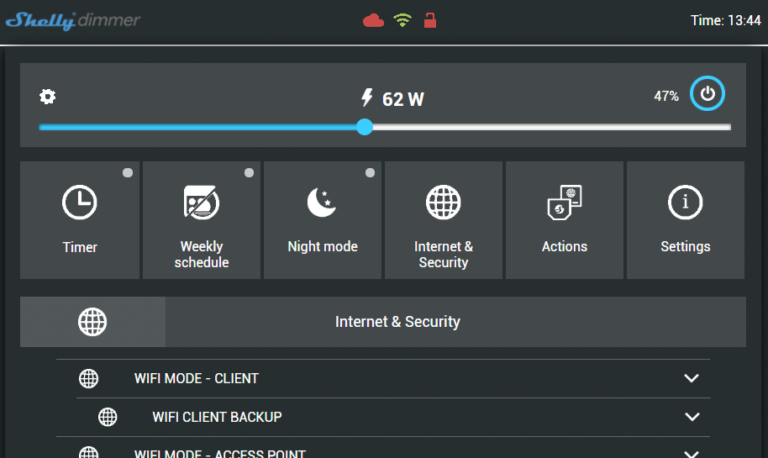Click the globe icon next to WIFI CLIENT BACKUP

pos(107,417)
